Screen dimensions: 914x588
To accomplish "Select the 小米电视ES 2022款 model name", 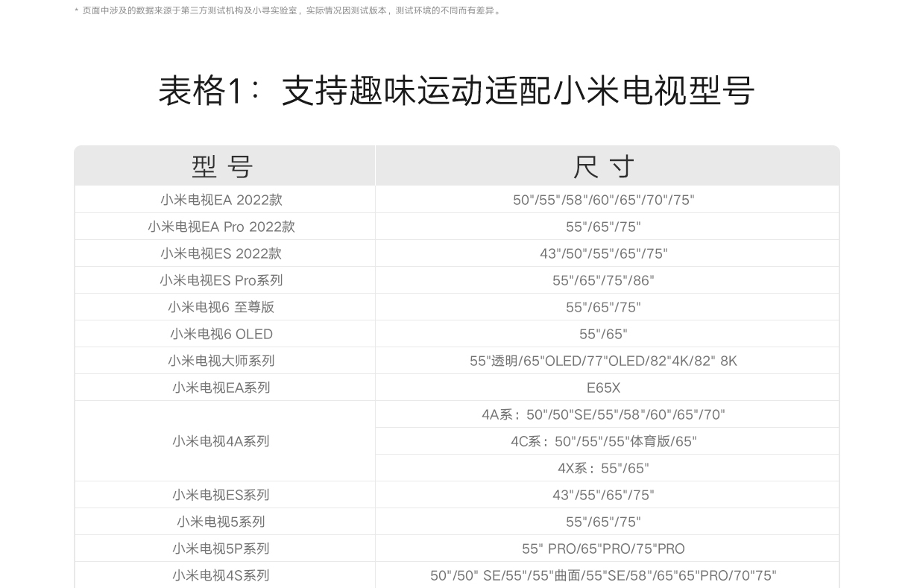I will [x=221, y=253].
